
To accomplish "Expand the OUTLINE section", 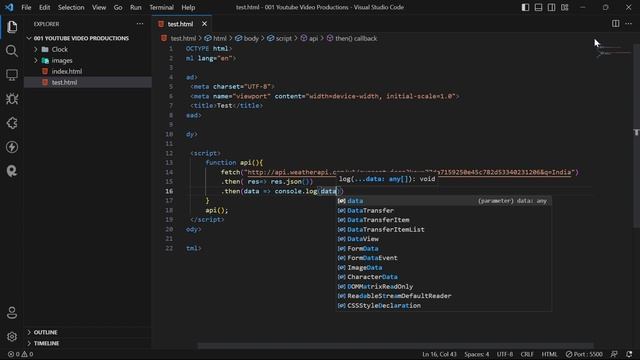I will pos(45,332).
